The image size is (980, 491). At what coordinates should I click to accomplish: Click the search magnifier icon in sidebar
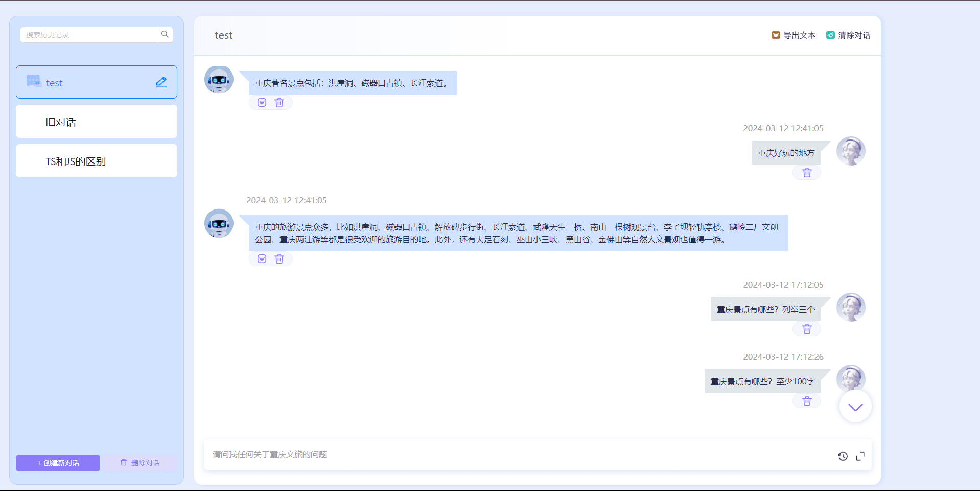click(165, 34)
